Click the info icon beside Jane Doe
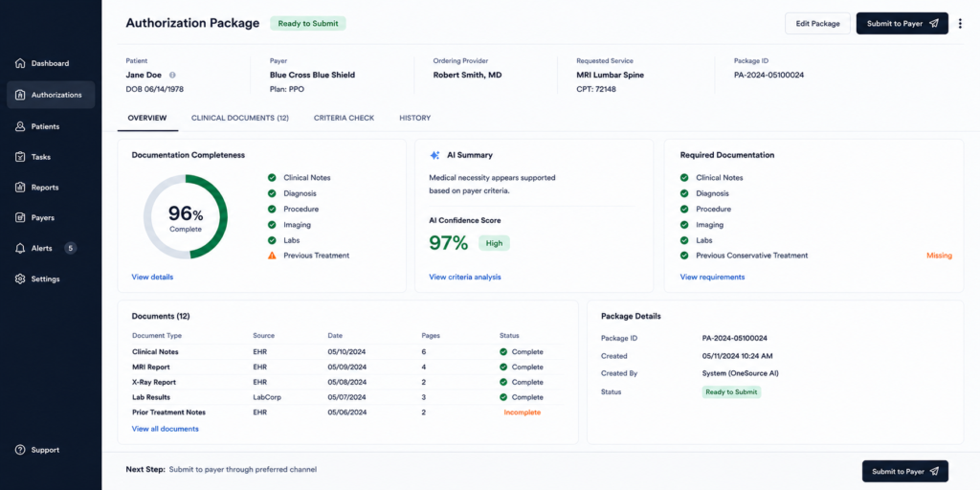 (172, 75)
